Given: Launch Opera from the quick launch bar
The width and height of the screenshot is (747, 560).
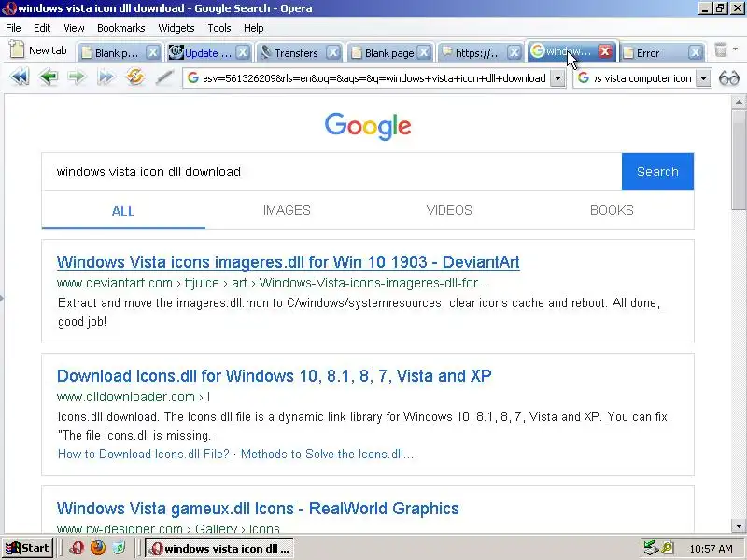Looking at the screenshot, I should 77,548.
